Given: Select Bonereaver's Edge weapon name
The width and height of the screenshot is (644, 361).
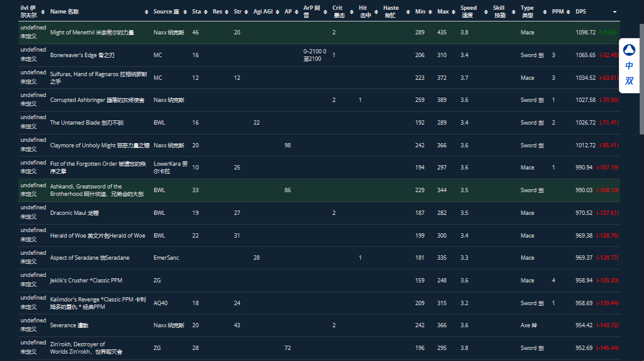Looking at the screenshot, I should (82, 55).
